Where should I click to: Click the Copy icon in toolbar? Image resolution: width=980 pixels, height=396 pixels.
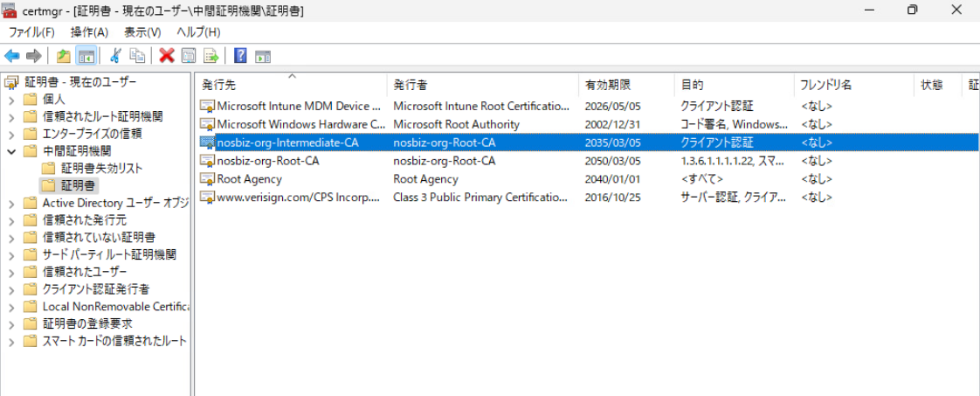tap(137, 56)
